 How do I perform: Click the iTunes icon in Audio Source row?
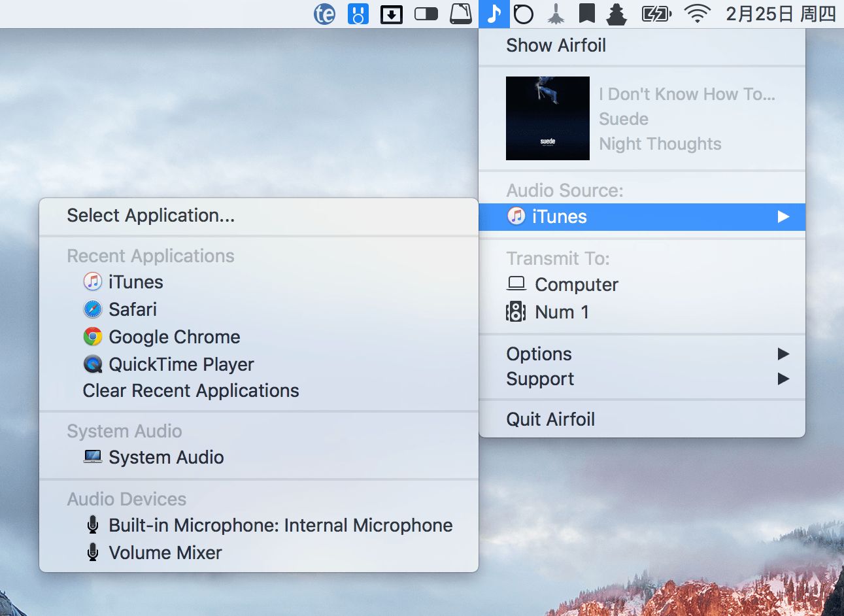click(516, 216)
